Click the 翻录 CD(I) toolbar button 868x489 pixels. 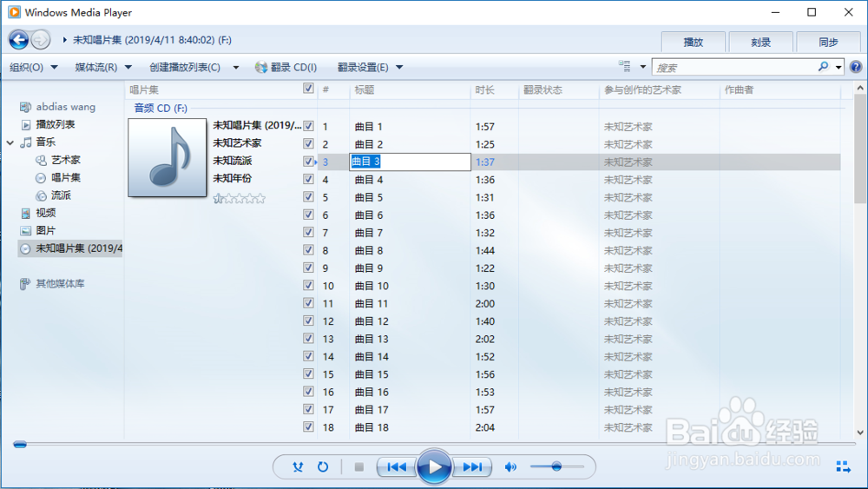click(x=286, y=67)
